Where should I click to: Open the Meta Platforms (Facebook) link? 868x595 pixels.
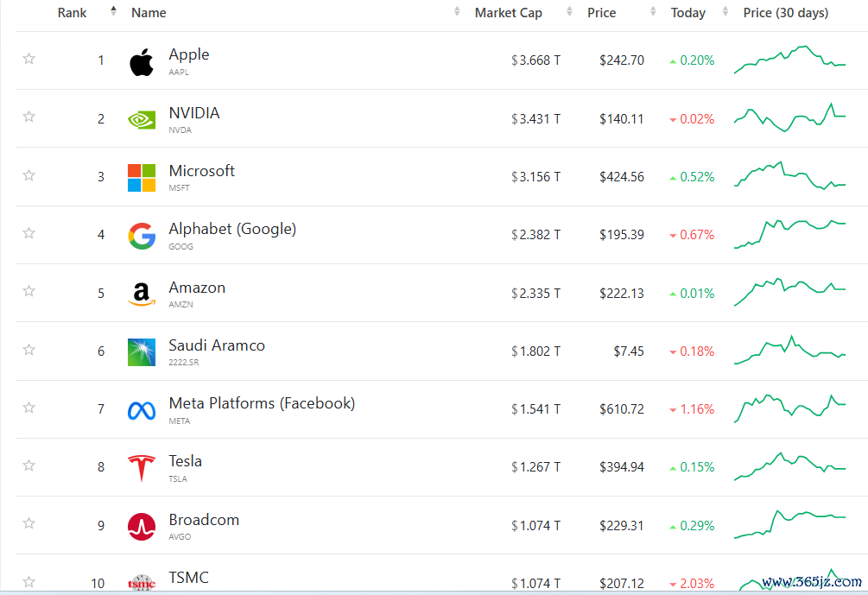[x=262, y=403]
